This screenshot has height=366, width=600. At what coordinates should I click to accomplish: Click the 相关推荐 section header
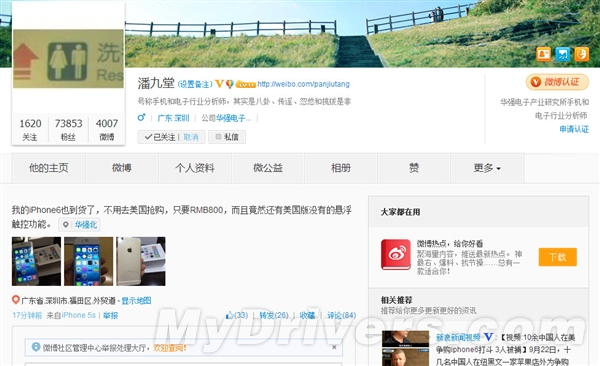coord(396,300)
